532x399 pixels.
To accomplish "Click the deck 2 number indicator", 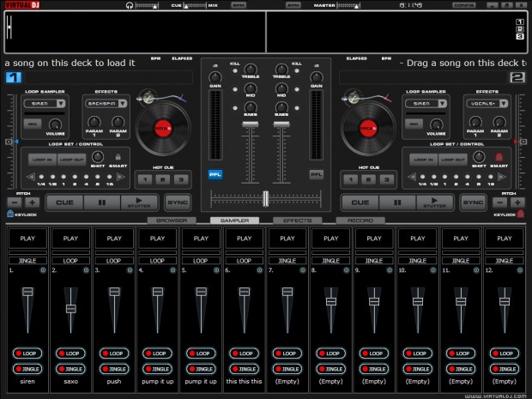I will (x=517, y=77).
